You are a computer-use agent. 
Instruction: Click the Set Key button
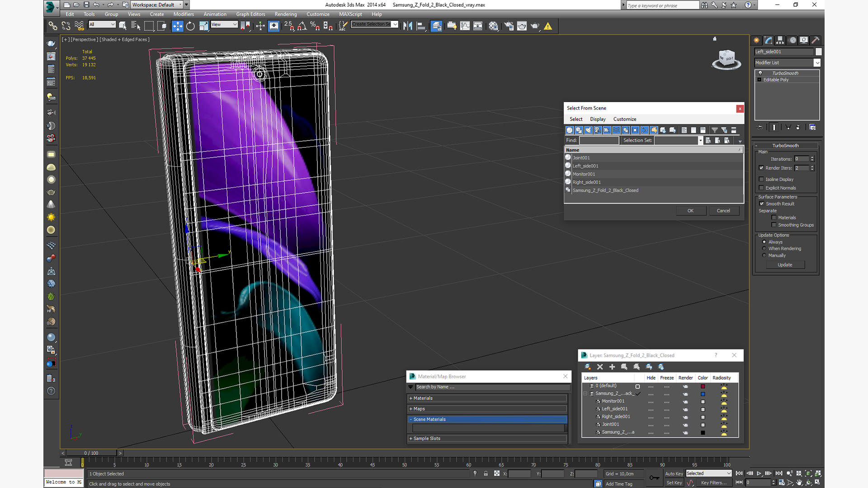(x=674, y=483)
